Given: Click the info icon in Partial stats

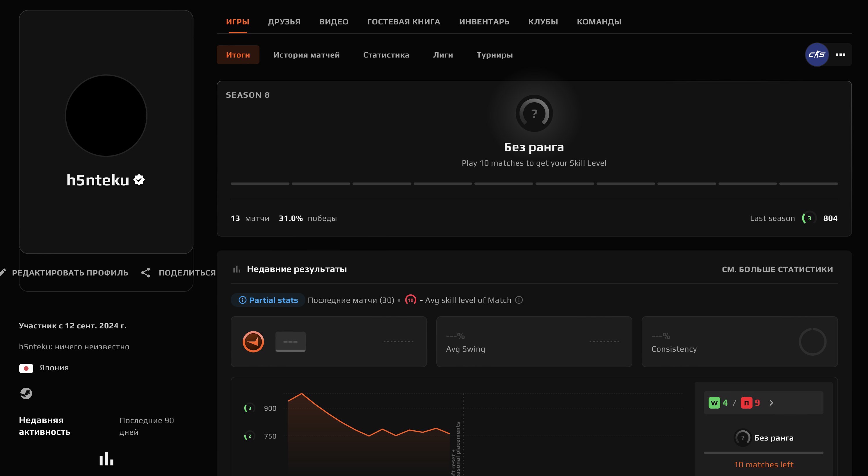Looking at the screenshot, I should click(242, 300).
